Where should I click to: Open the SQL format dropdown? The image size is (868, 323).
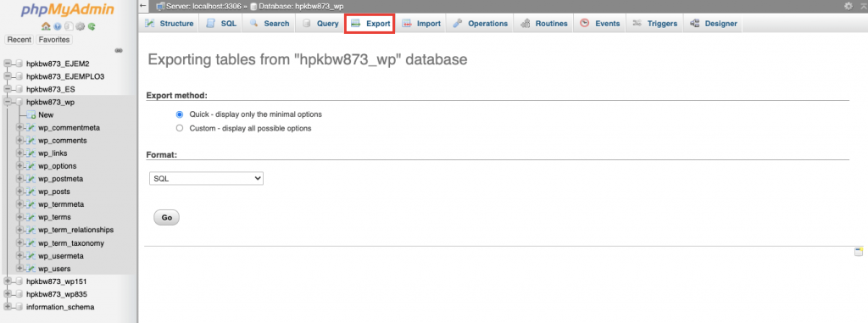[x=206, y=178]
